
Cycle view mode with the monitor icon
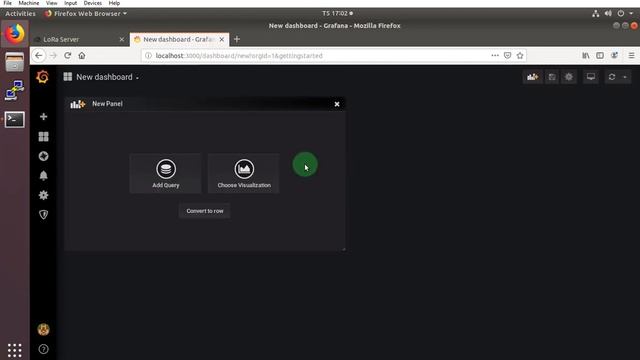point(591,77)
